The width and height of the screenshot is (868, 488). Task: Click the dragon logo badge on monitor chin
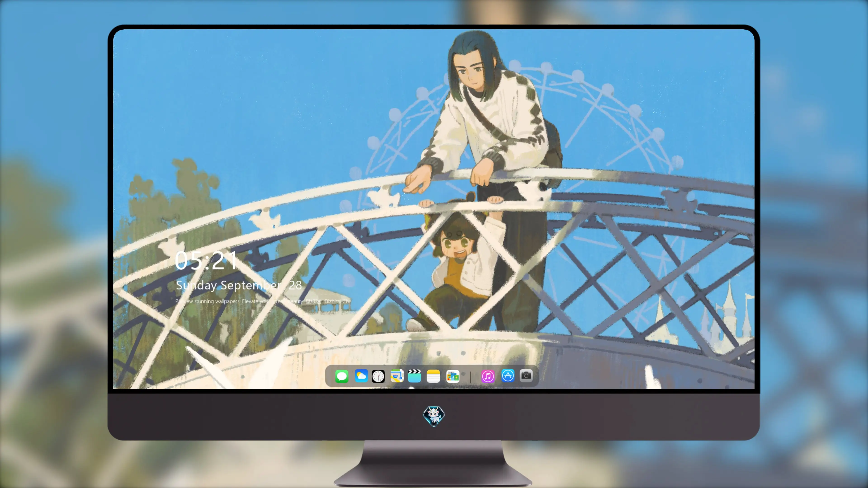(434, 416)
